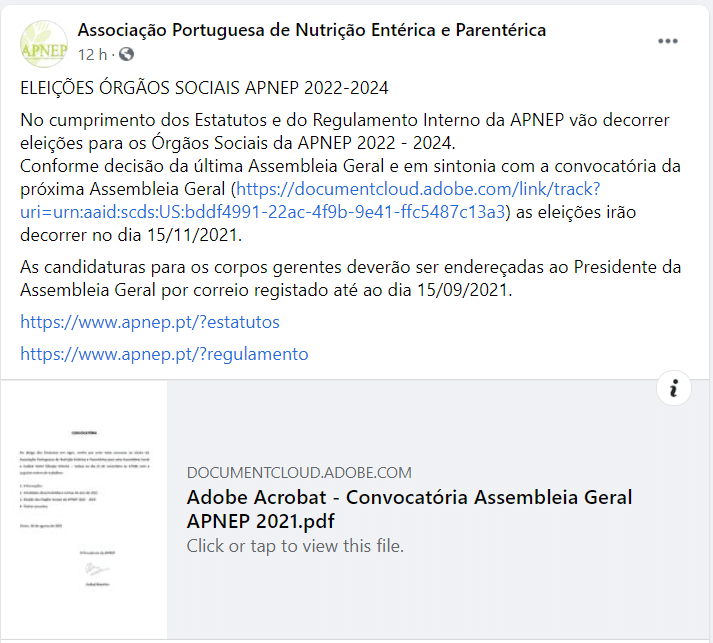Click the info icon on link preview
The width and height of the screenshot is (713, 643).
pyautogui.click(x=674, y=390)
